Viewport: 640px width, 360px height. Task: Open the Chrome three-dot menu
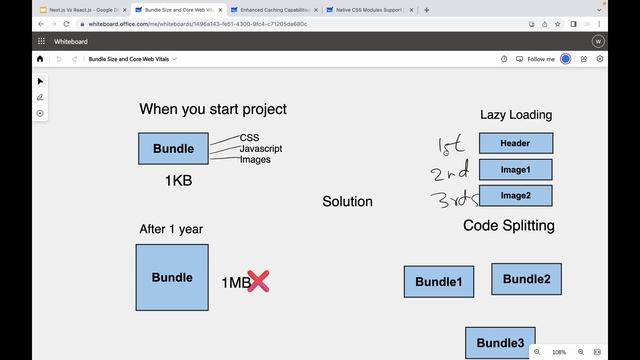(x=599, y=24)
